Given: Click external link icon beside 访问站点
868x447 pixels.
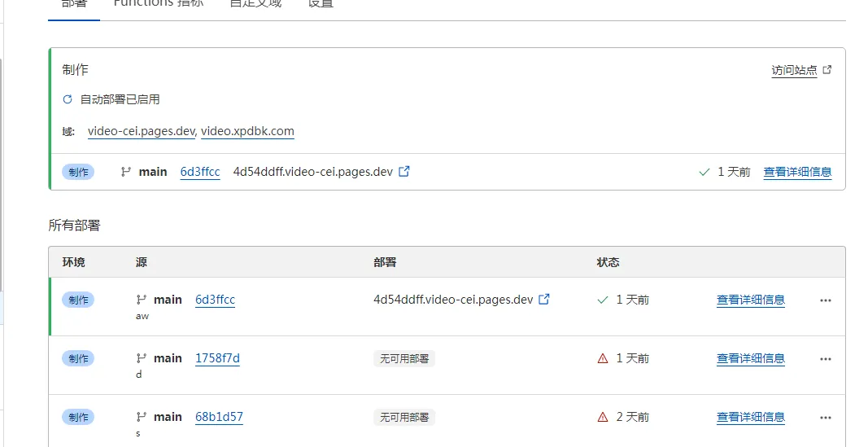Looking at the screenshot, I should tap(827, 70).
